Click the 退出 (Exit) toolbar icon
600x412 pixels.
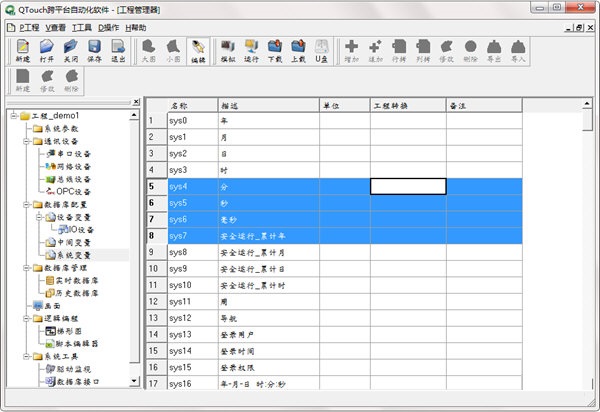point(118,50)
